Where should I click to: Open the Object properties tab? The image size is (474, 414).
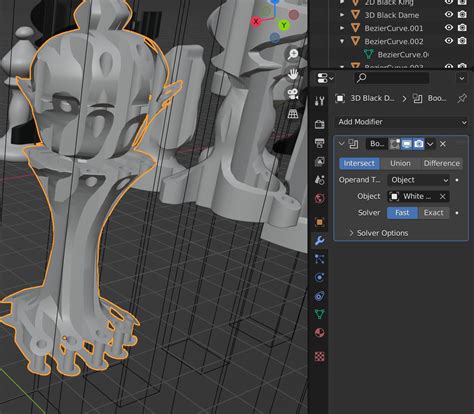[x=319, y=222]
